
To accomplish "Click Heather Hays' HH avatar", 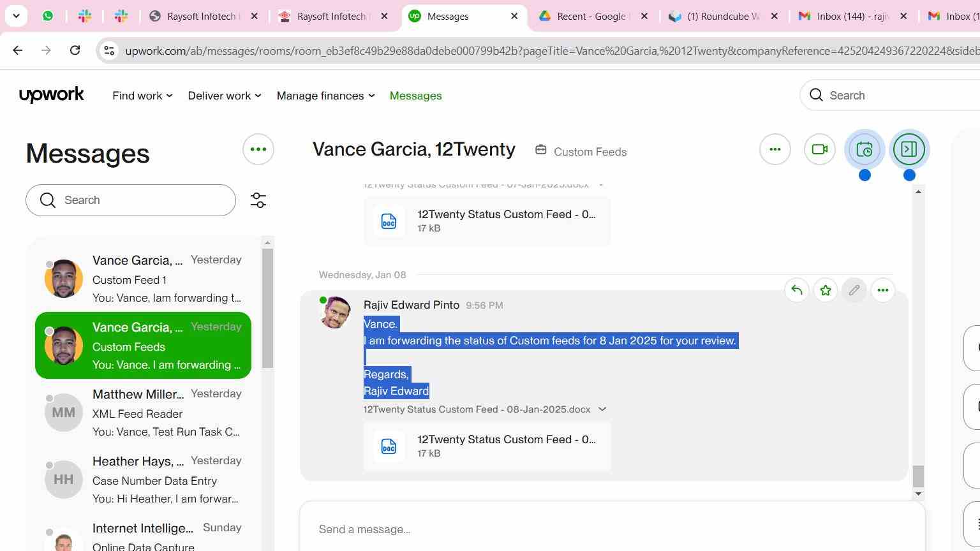I will (x=64, y=480).
